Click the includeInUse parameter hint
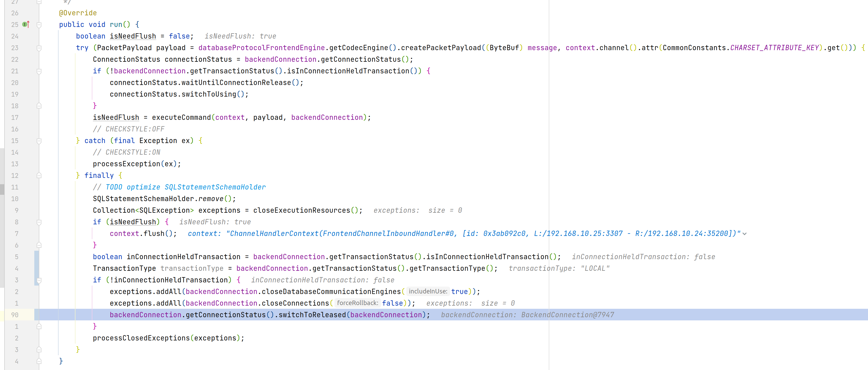The height and width of the screenshot is (370, 868). pos(428,291)
